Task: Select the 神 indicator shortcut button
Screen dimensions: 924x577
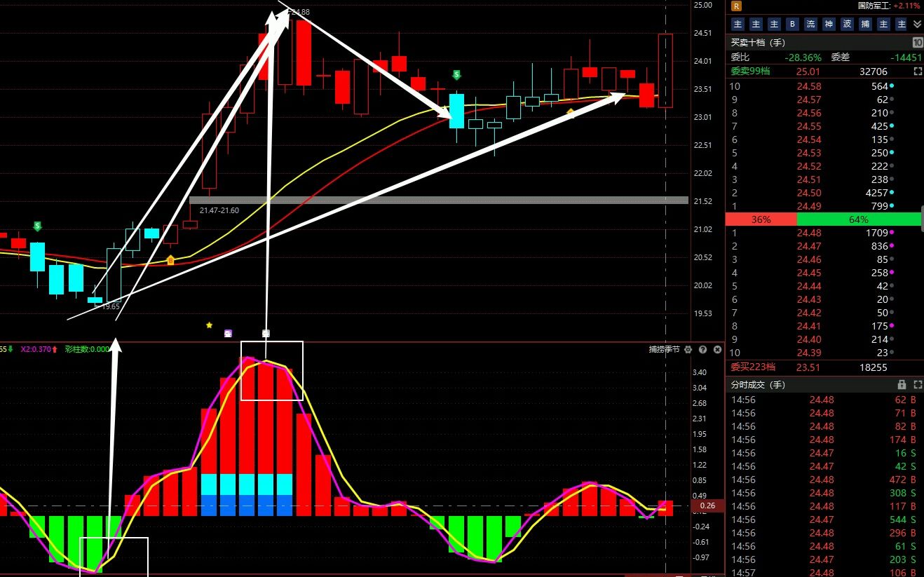Action: point(829,25)
